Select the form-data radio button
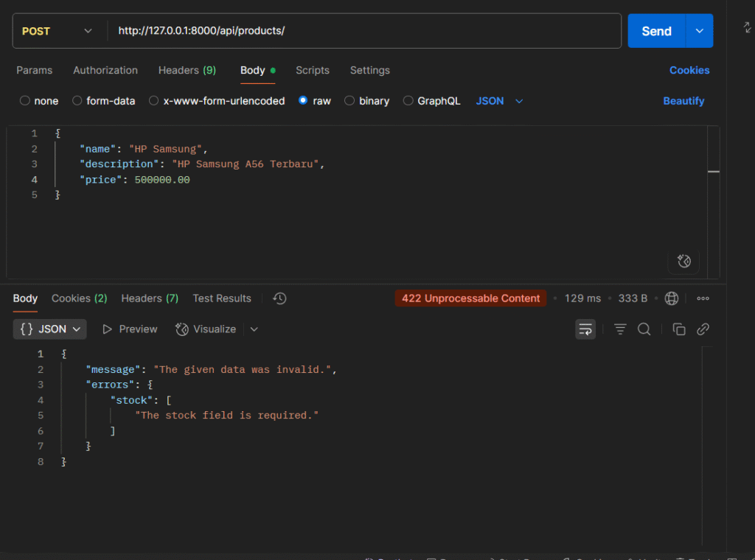This screenshot has width=755, height=560. tap(77, 101)
